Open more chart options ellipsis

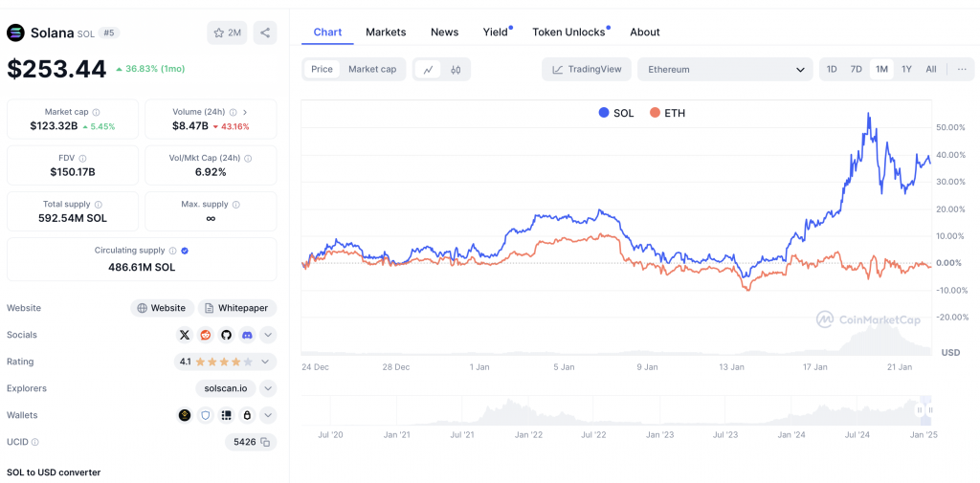962,70
